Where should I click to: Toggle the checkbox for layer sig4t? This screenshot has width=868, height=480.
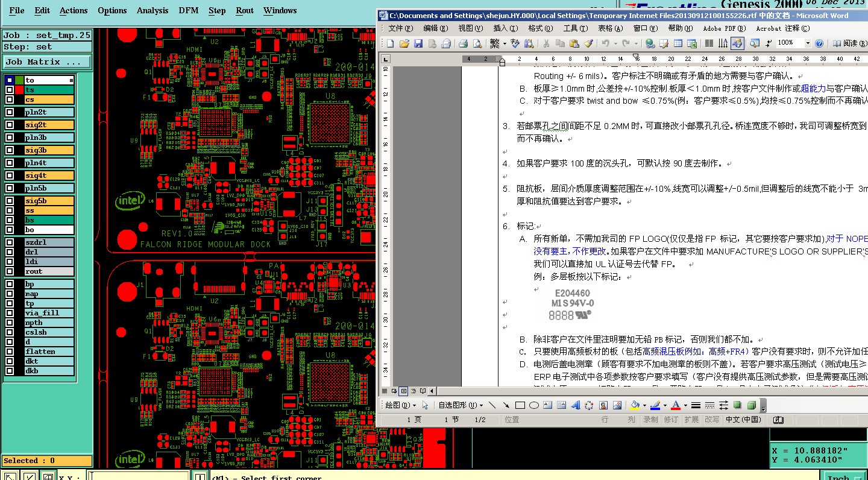pos(10,175)
